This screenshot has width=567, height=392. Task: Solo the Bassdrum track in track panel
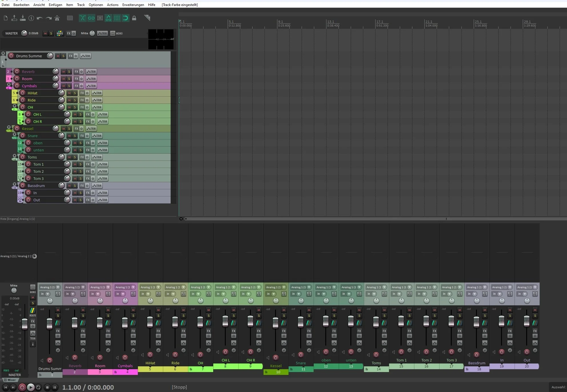click(75, 186)
